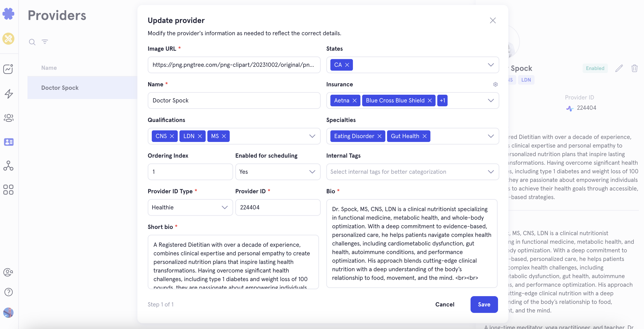Click the 224404 provider ID value on card
644x329 pixels.
point(586,108)
